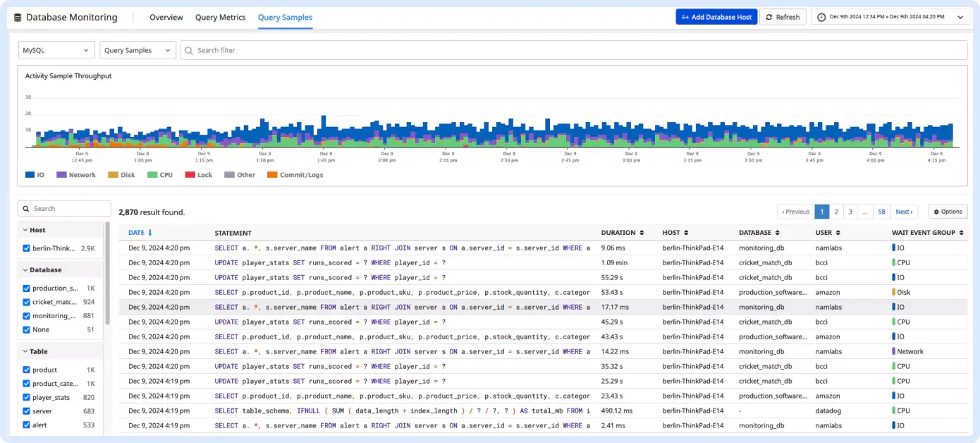Click the refresh icon in the Refresh button
Image resolution: width=980 pixels, height=443 pixels.
[x=769, y=18]
